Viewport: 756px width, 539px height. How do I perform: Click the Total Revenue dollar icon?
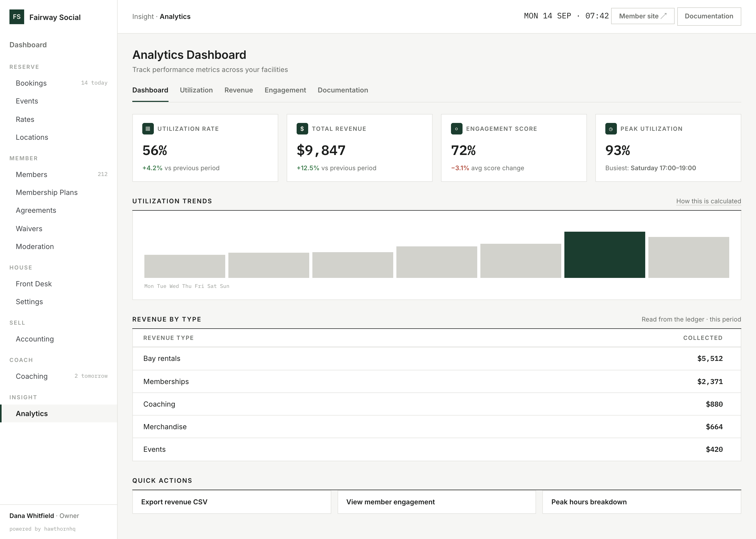click(302, 129)
